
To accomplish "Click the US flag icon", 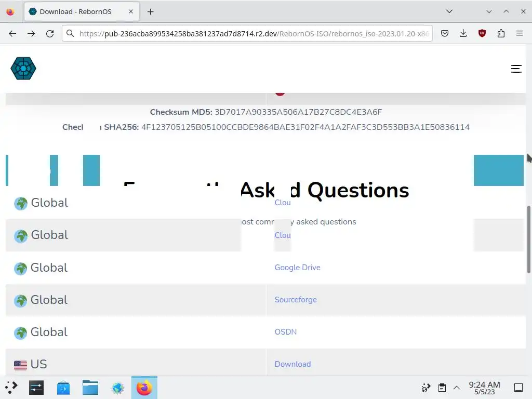I will click(20, 365).
